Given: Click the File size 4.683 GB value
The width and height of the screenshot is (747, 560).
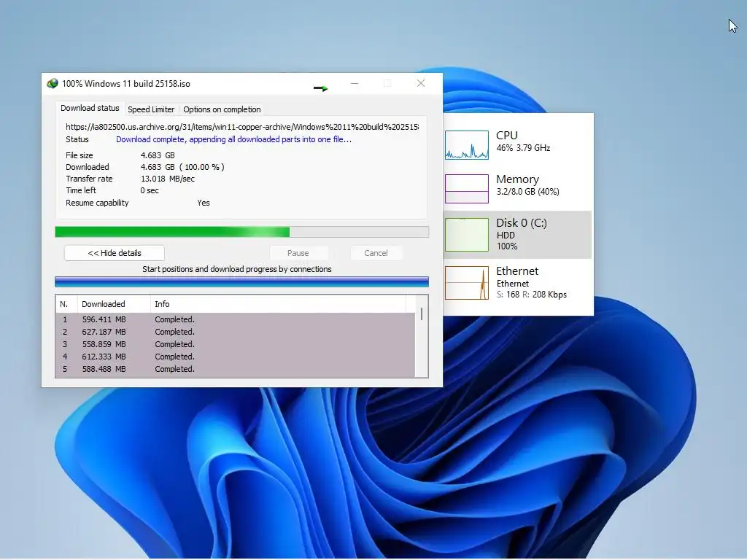Looking at the screenshot, I should [158, 155].
